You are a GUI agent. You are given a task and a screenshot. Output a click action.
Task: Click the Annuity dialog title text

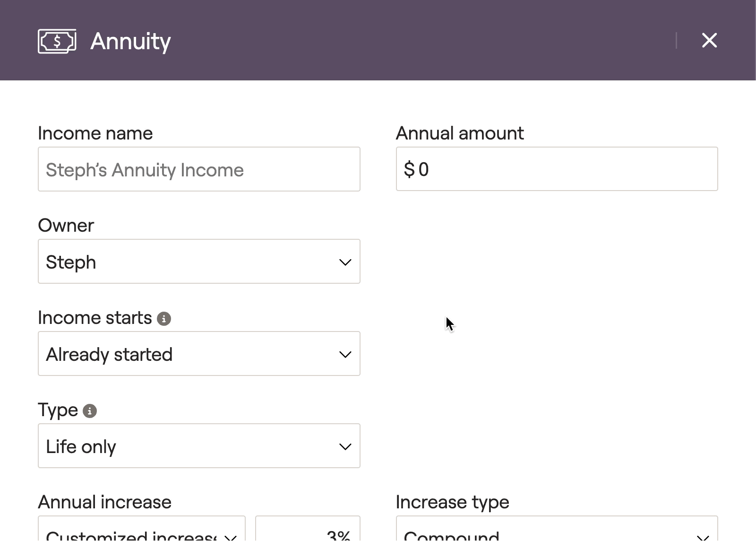tap(130, 42)
